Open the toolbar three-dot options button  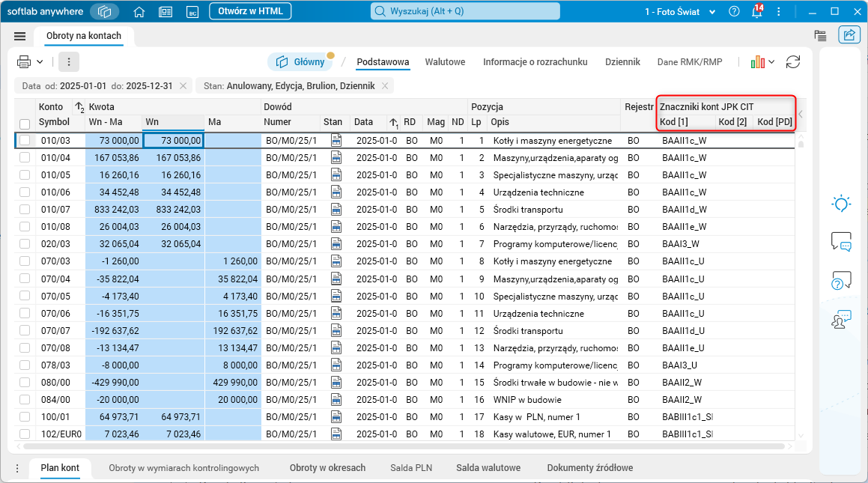[69, 61]
